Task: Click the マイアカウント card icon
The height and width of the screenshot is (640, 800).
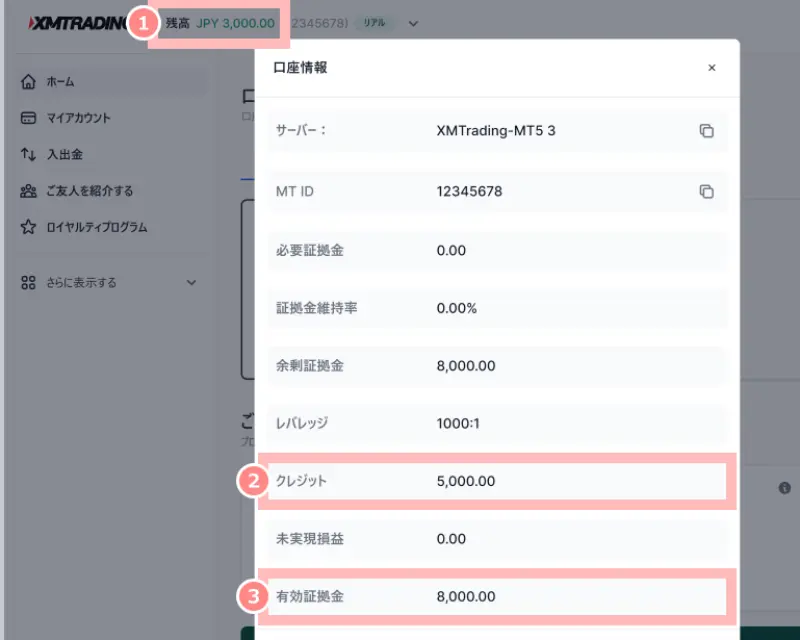Action: [28, 118]
